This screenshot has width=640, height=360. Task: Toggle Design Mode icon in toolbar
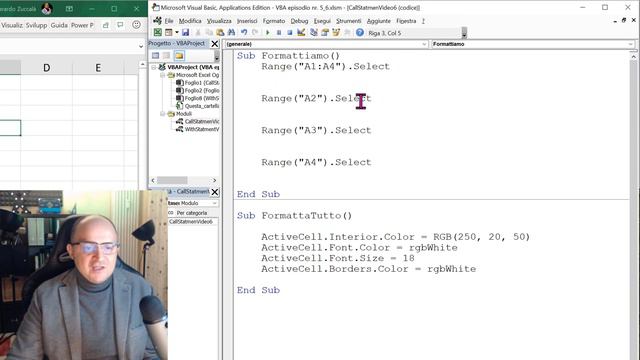click(301, 33)
